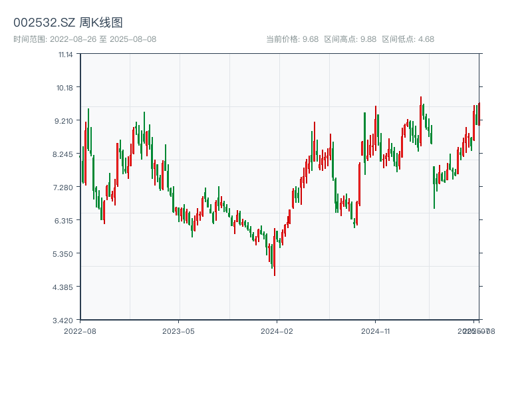Select the 2024-02 x-axis date label
The height and width of the screenshot is (399, 532).
pos(277,331)
